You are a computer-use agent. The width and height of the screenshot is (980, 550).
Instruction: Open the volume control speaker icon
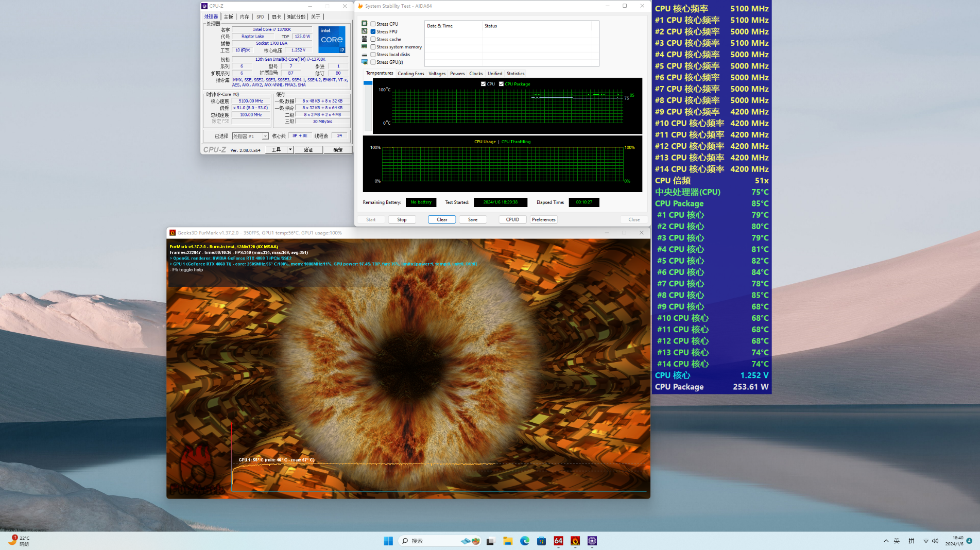935,541
